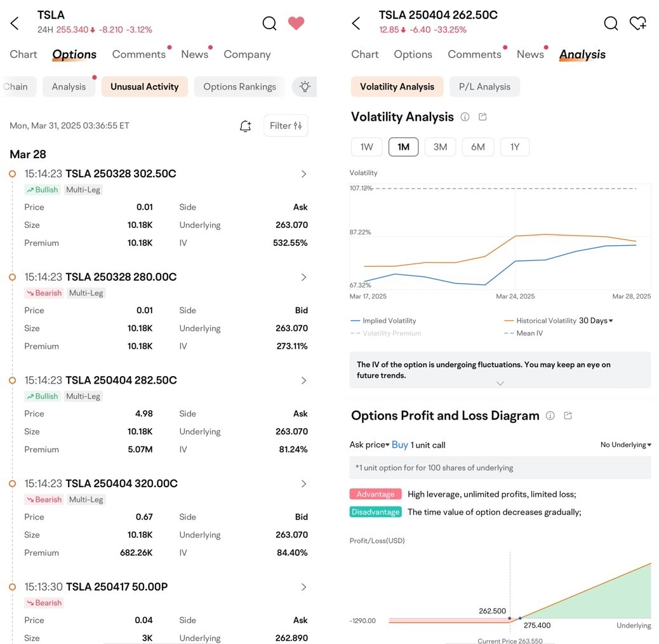Screen dimensions: 659x644
Task: Expand the TSLA 250328 302.50C entry chevron
Action: click(303, 174)
